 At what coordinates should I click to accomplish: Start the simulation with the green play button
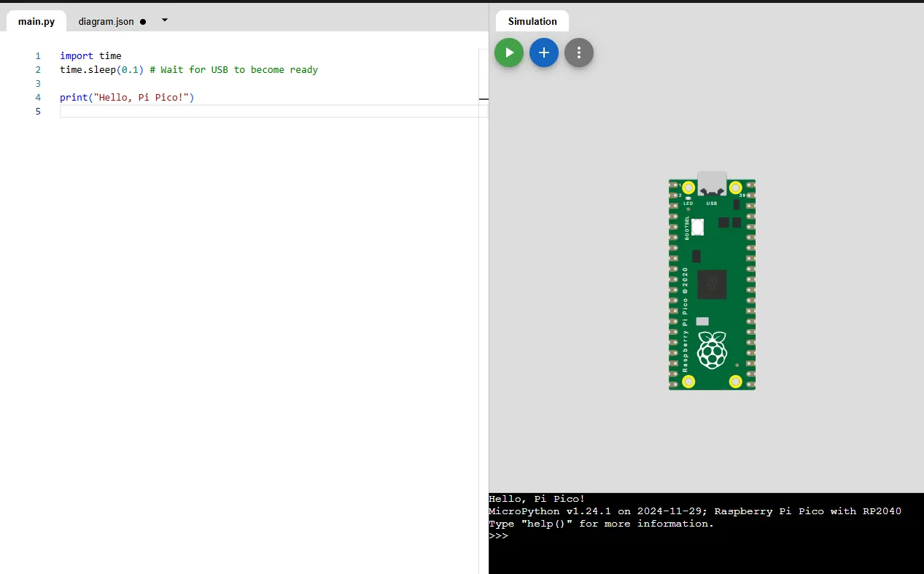pos(509,53)
